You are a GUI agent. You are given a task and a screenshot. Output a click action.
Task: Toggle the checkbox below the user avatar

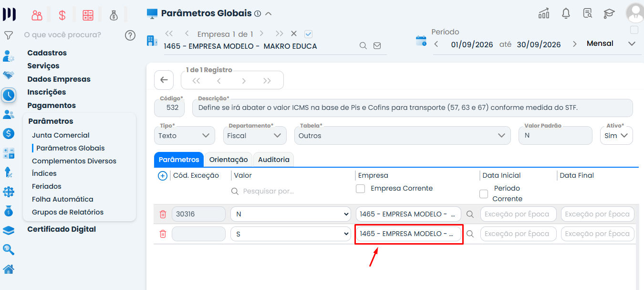click(634, 30)
